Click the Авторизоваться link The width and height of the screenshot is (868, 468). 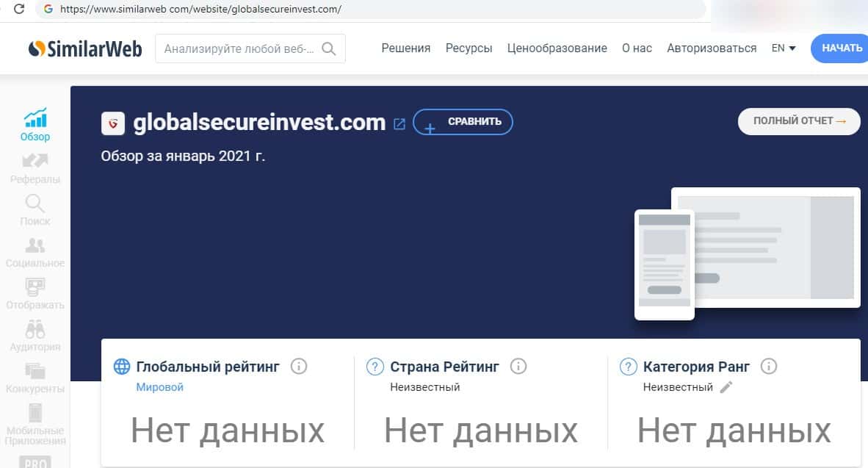[712, 48]
